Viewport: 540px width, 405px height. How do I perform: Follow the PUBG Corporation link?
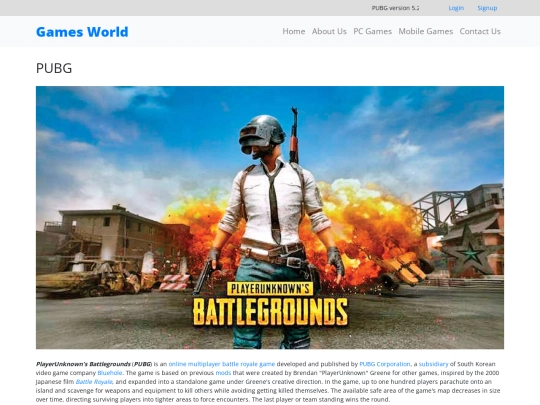[x=385, y=364]
